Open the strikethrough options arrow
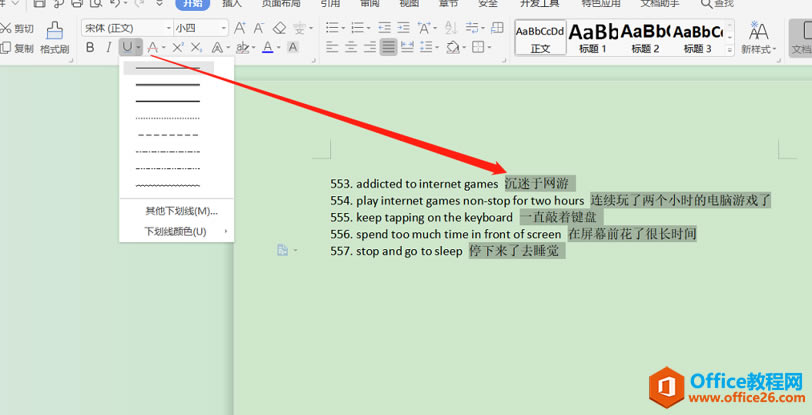 tap(163, 48)
